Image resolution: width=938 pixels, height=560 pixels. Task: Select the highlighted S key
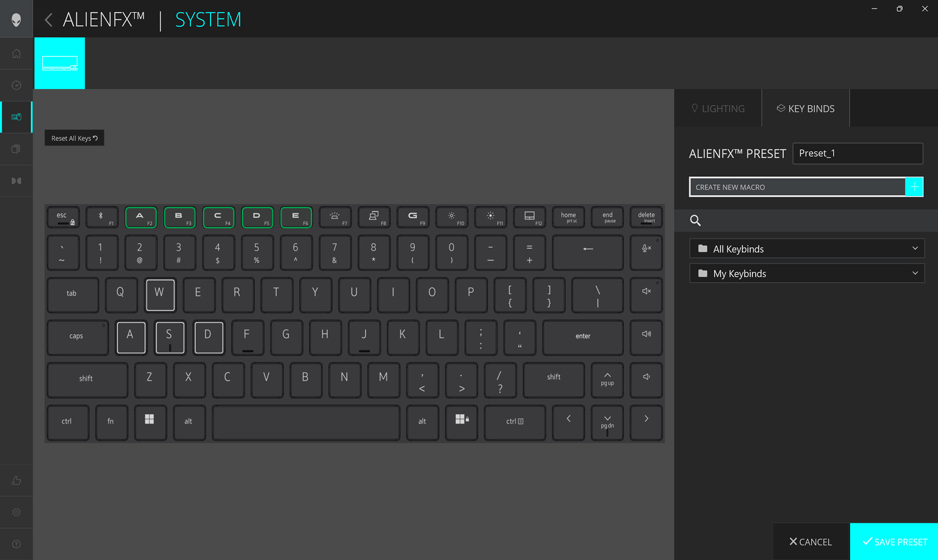(x=170, y=338)
